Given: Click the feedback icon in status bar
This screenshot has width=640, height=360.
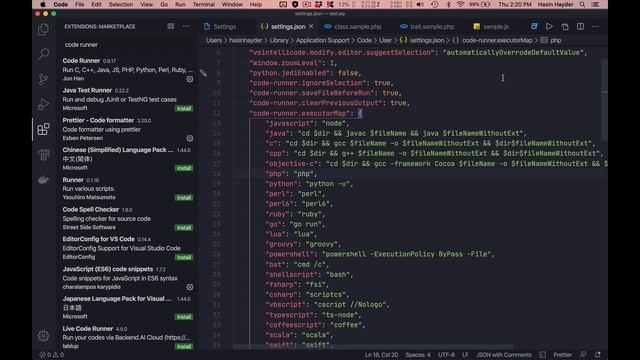Looking at the screenshot, I should tap(583, 355).
